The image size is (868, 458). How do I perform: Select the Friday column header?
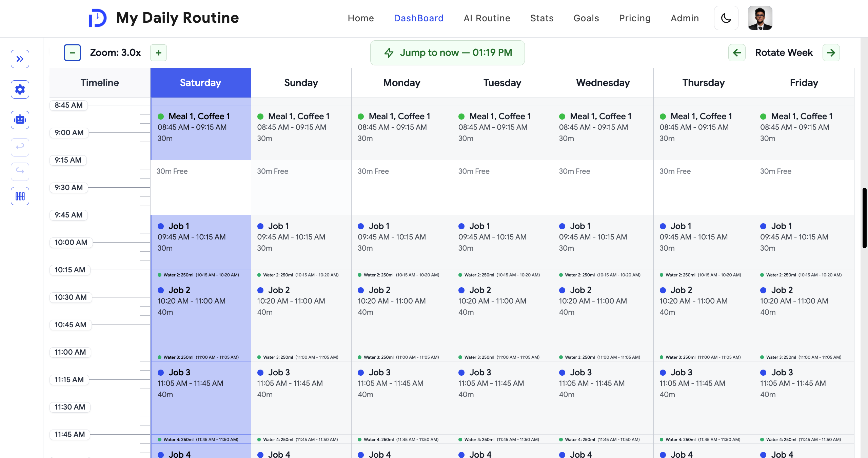click(x=804, y=83)
